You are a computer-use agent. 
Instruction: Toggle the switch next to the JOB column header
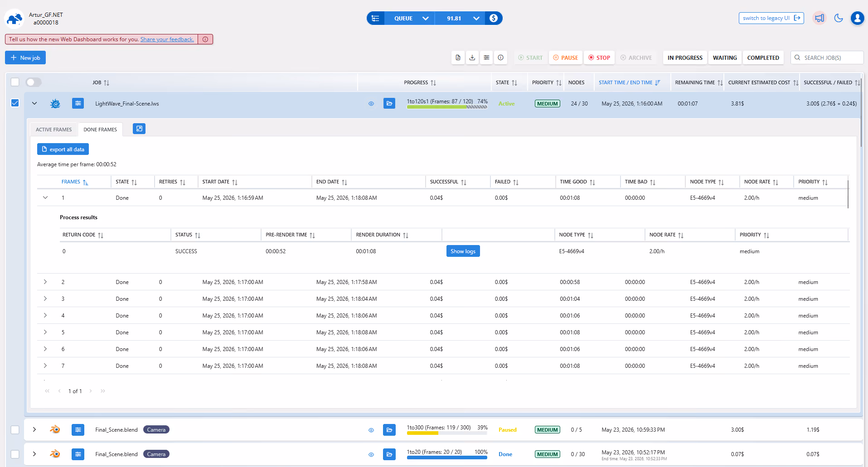click(34, 82)
